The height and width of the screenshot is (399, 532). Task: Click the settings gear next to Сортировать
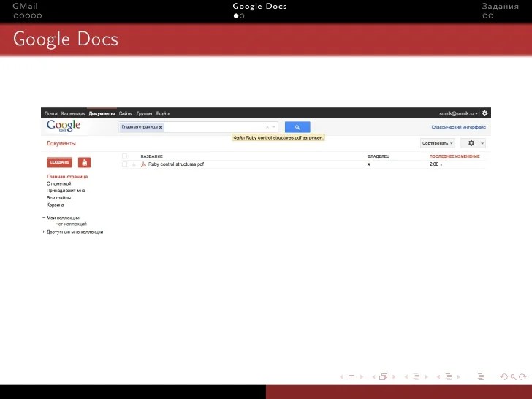471,143
